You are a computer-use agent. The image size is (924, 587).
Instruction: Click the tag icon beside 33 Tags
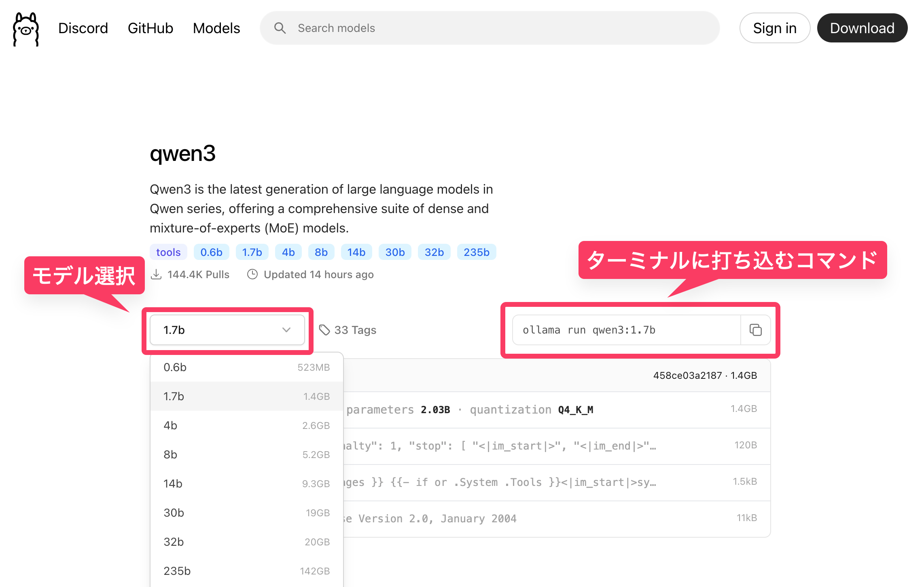point(324,330)
